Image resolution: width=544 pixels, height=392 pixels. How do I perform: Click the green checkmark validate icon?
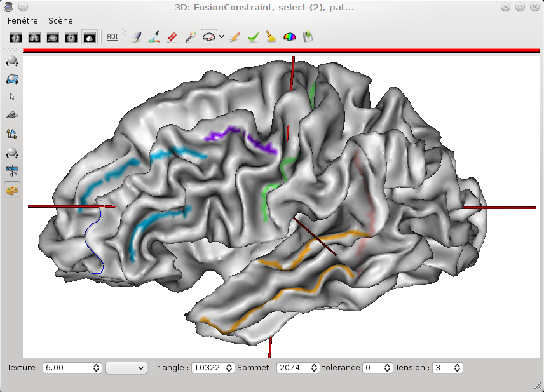(253, 37)
